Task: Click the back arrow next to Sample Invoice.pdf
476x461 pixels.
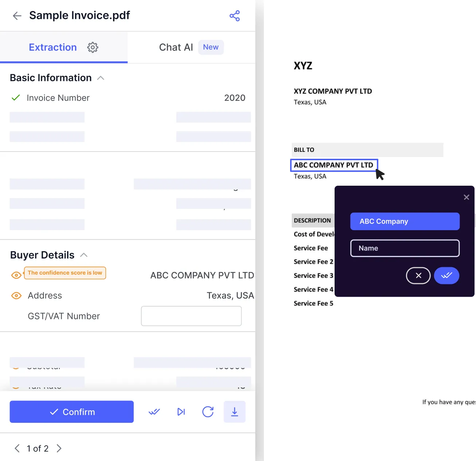Action: tap(17, 16)
